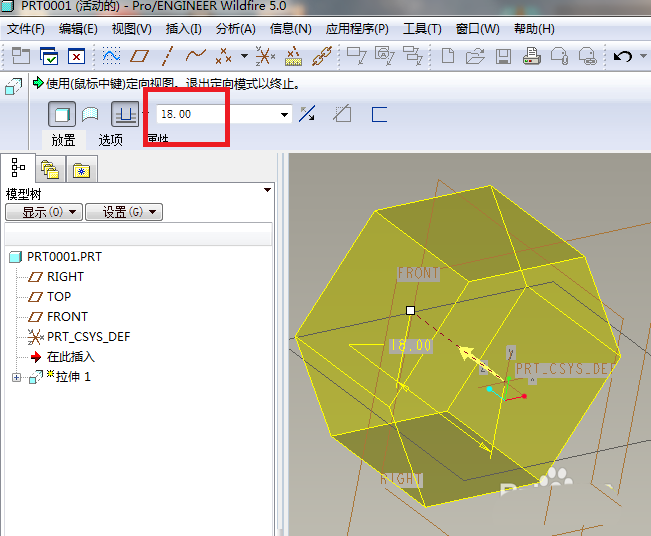
Task: Open the depth value dropdown arrow
Action: click(x=284, y=115)
